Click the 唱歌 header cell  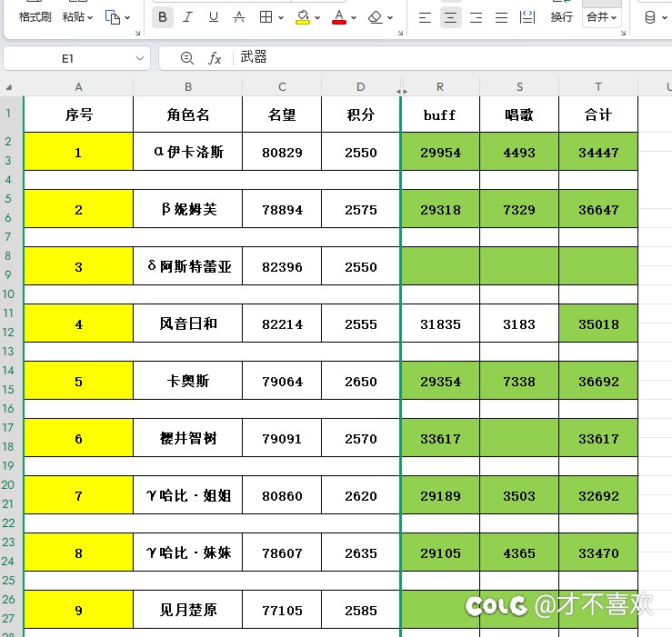(x=519, y=114)
